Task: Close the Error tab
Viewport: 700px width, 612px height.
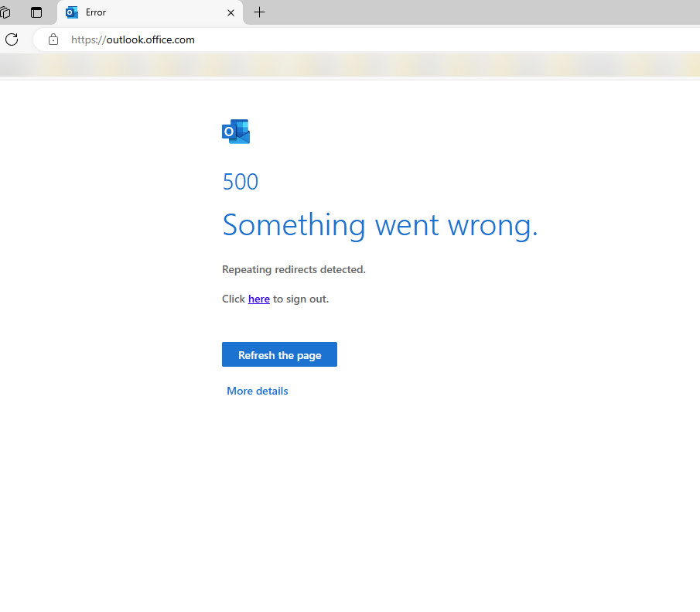Action: tap(230, 12)
